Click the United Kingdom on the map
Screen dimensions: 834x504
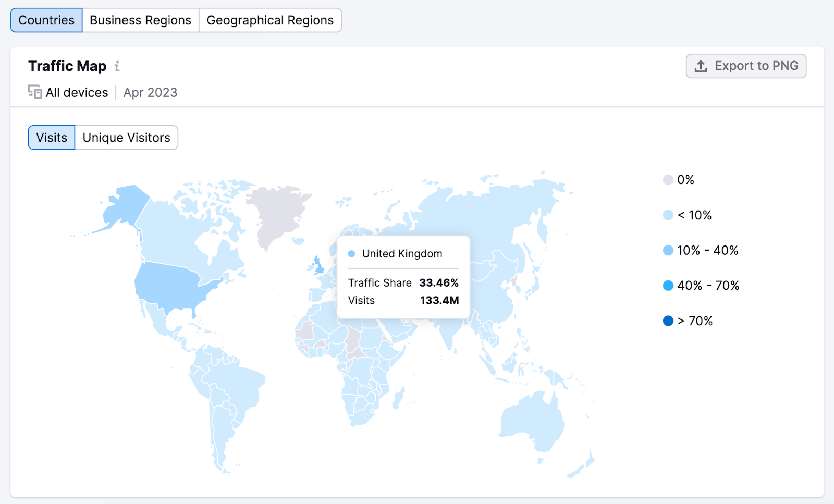click(x=318, y=267)
